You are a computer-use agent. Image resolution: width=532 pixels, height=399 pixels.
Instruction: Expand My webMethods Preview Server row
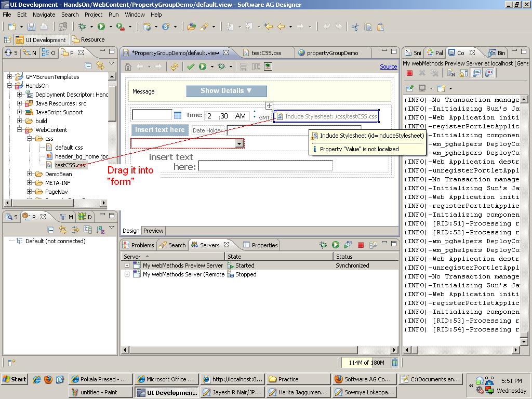pyautogui.click(x=127, y=265)
